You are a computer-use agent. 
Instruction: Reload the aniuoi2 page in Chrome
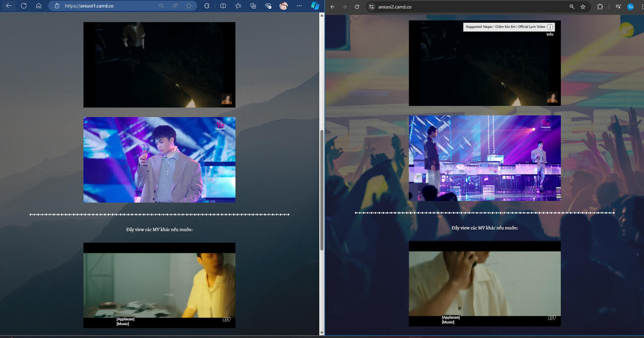pos(357,7)
